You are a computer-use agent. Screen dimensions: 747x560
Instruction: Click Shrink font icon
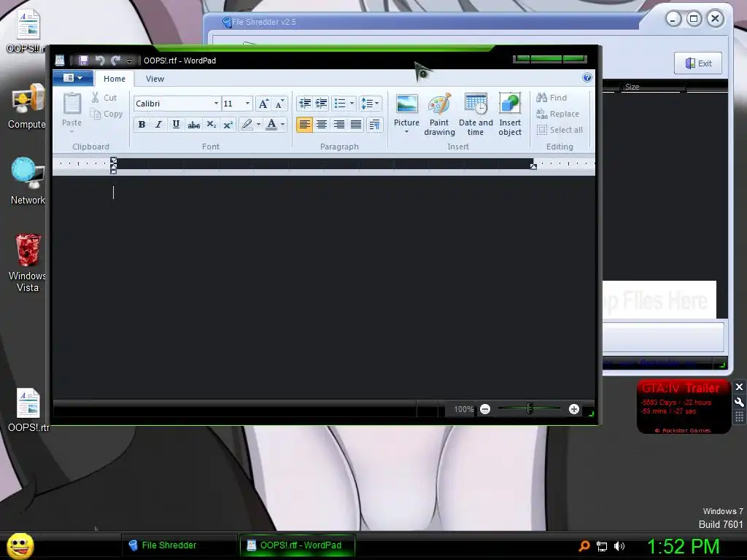tap(279, 104)
